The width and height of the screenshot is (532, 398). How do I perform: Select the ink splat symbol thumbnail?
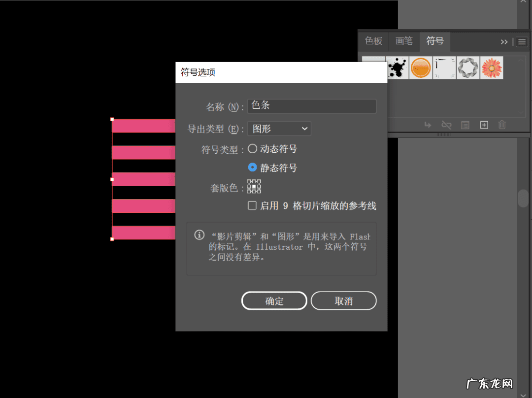click(x=397, y=68)
